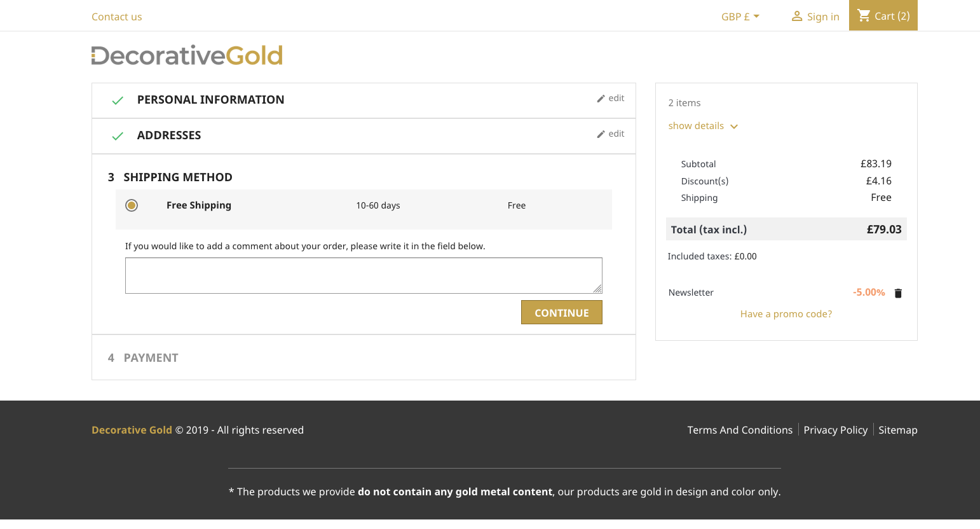
Task: Click the pencil icon for Addresses
Action: pos(601,134)
